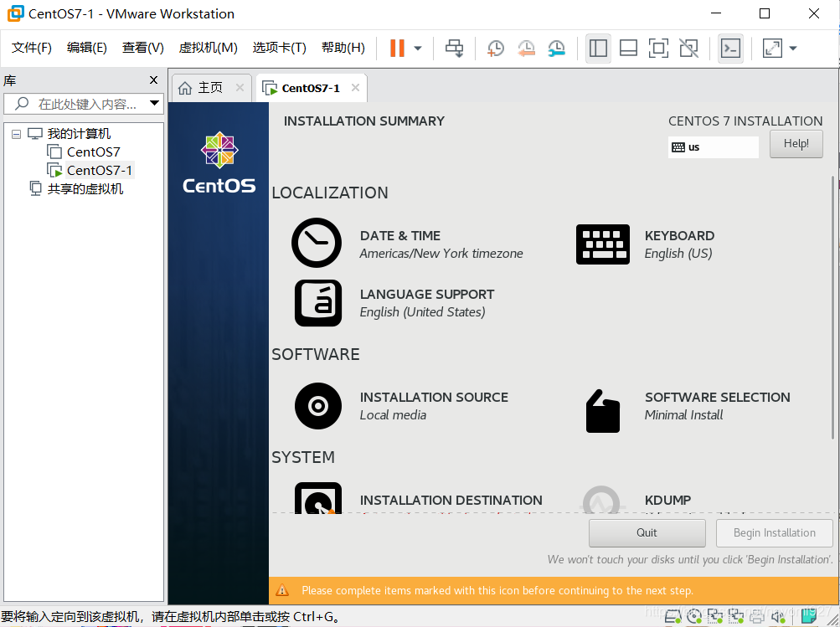This screenshot has height=627, width=840.
Task: Open the INSTALLATION SOURCE disc icon
Action: click(x=318, y=406)
